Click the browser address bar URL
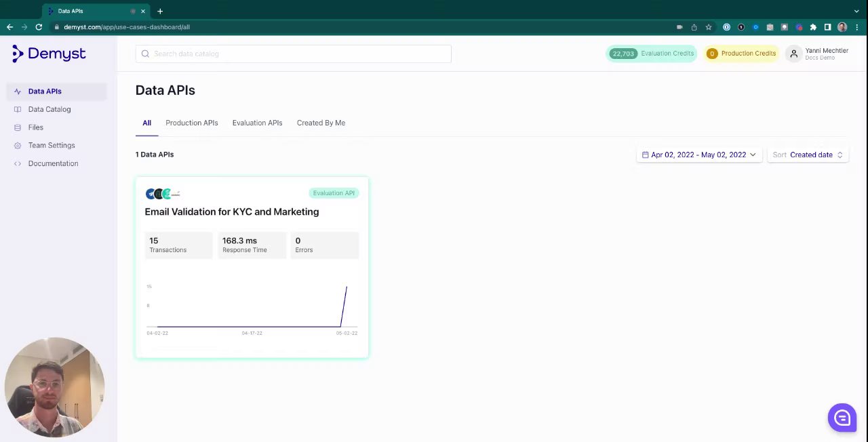 click(x=127, y=27)
